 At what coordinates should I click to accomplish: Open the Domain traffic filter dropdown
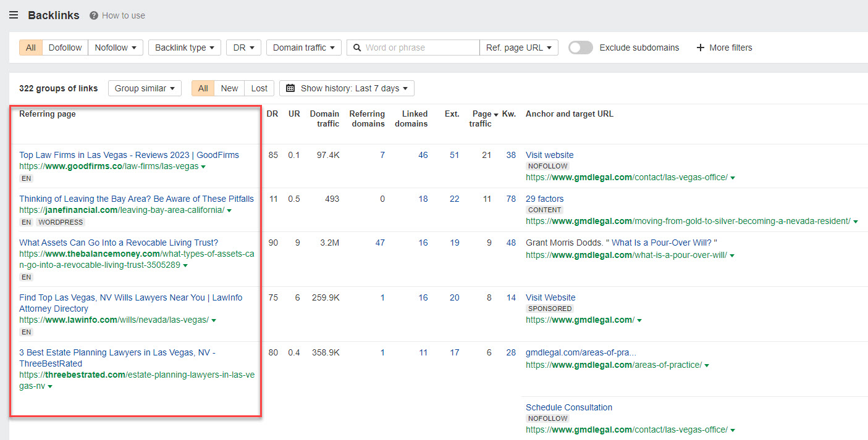coord(304,48)
